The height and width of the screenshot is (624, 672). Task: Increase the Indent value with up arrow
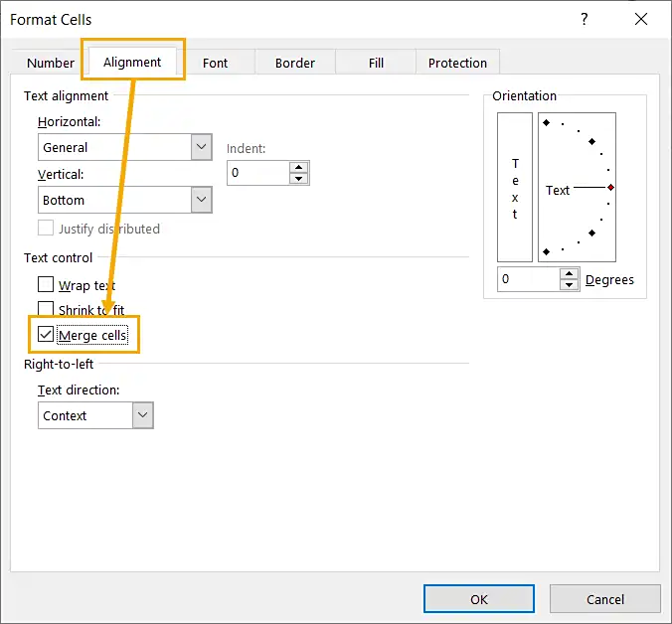[299, 166]
